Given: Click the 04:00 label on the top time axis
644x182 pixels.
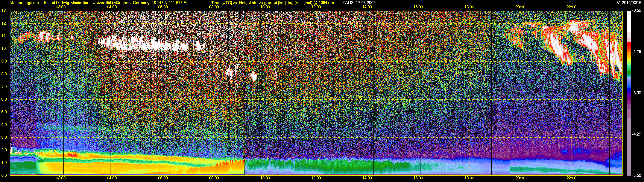Looking at the screenshot, I should 112,7.
